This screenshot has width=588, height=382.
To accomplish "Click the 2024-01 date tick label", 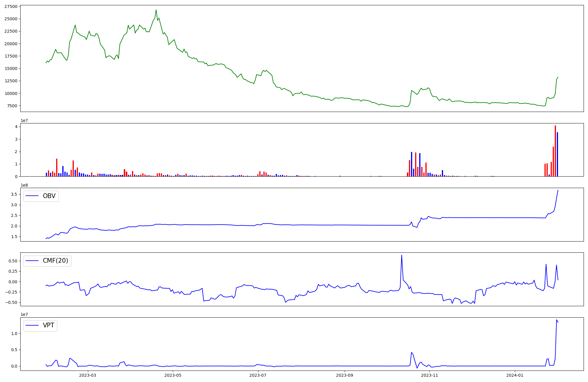I will click(x=515, y=375).
